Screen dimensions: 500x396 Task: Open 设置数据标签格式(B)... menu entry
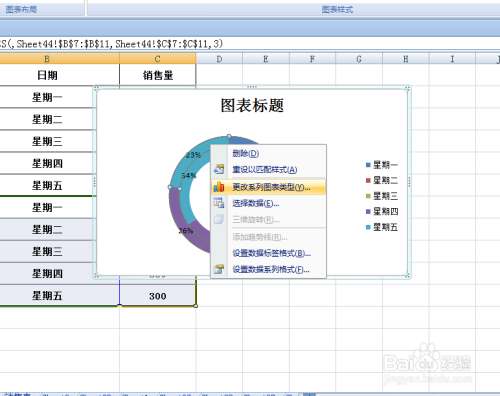271,253
